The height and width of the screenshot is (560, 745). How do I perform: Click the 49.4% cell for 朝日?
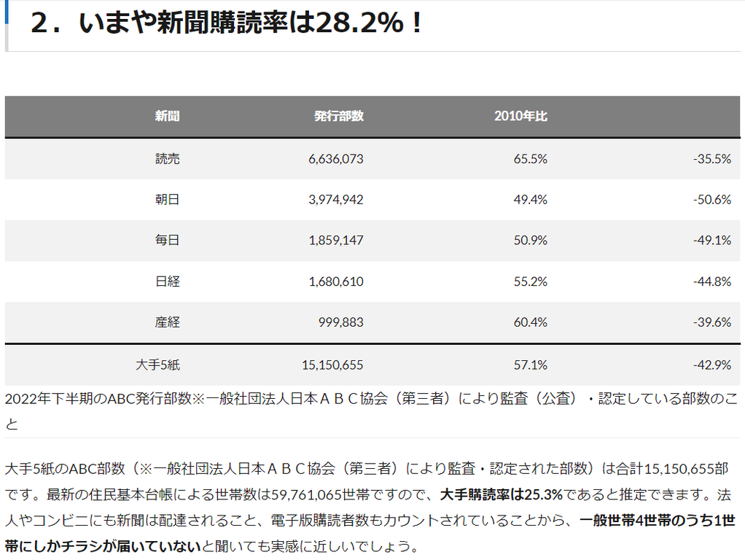pyautogui.click(x=530, y=199)
